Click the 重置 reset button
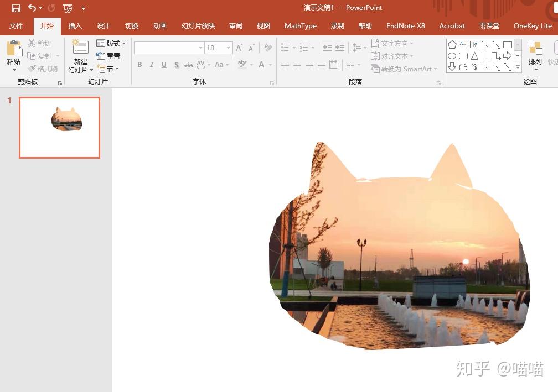 pyautogui.click(x=108, y=56)
